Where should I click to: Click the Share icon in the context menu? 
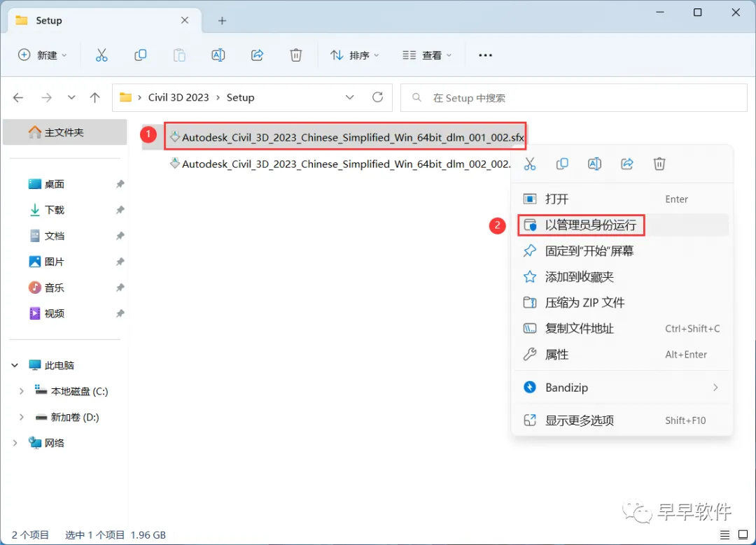tap(626, 164)
